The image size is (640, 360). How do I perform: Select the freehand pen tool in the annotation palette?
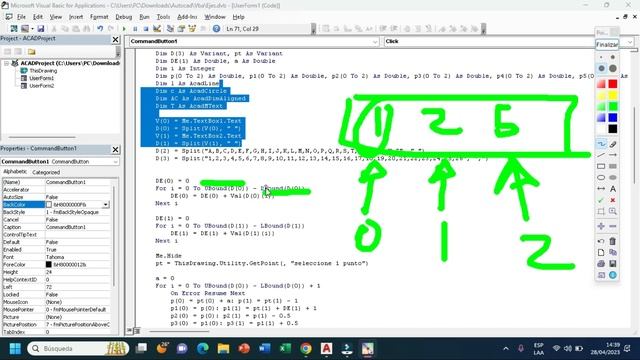(601, 144)
